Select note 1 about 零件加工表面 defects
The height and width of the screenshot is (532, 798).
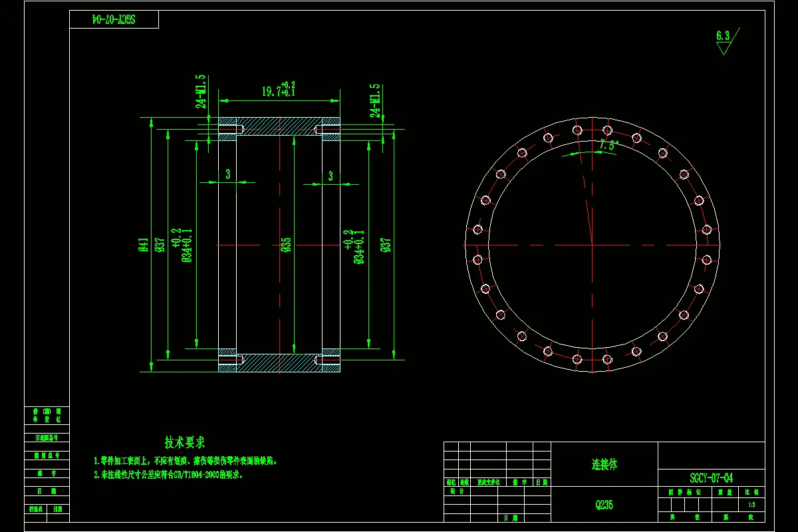(x=186, y=460)
